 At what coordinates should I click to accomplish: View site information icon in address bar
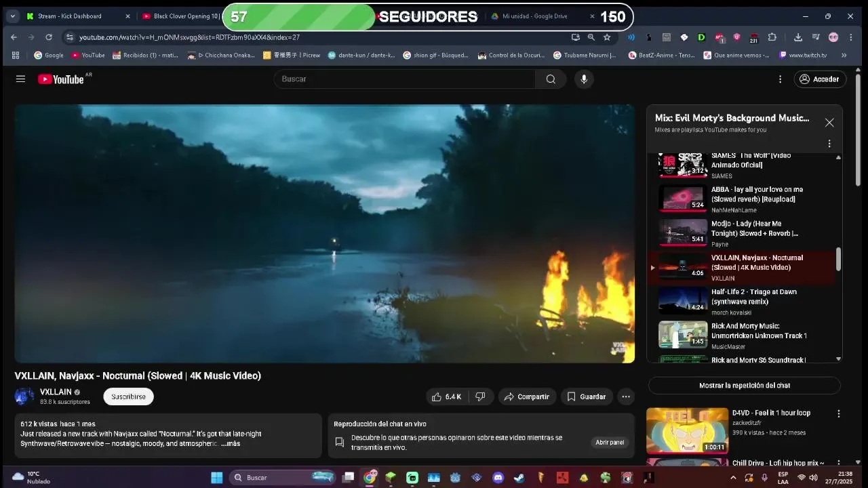point(69,37)
